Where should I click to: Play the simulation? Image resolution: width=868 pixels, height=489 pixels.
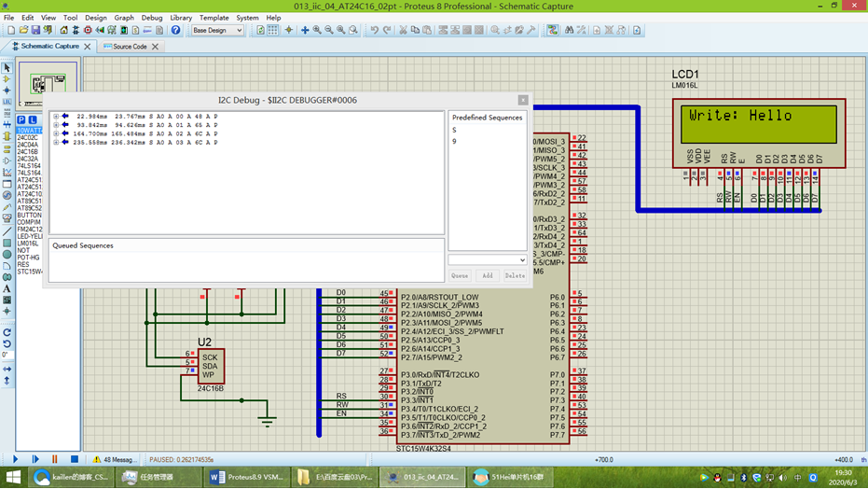coord(15,460)
